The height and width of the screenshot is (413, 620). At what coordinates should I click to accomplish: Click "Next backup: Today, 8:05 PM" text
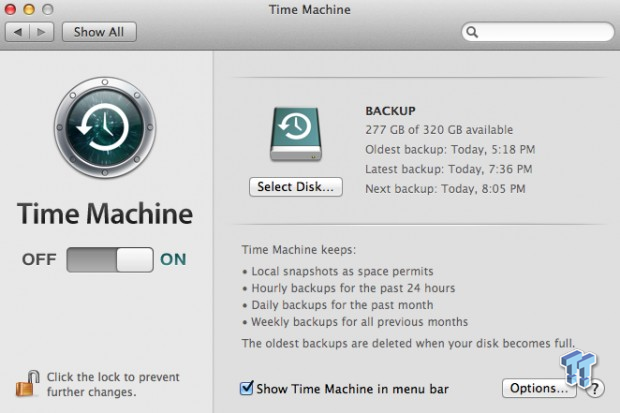445,189
